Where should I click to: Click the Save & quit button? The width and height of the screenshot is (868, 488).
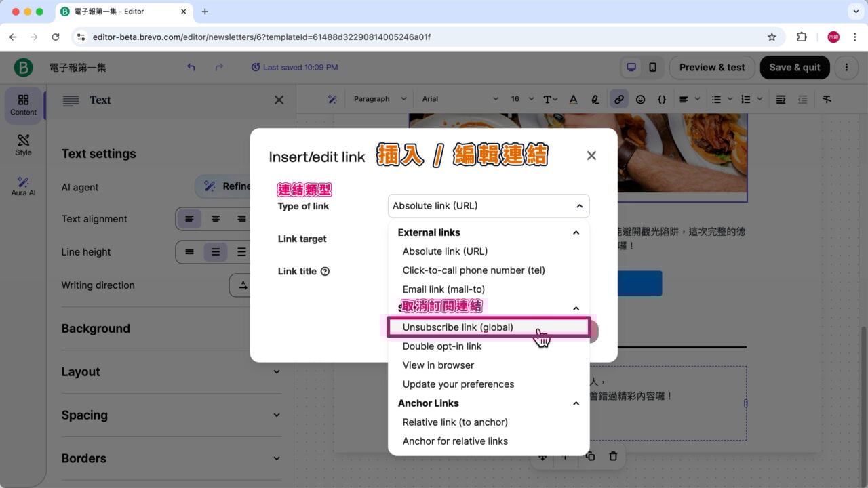click(794, 67)
